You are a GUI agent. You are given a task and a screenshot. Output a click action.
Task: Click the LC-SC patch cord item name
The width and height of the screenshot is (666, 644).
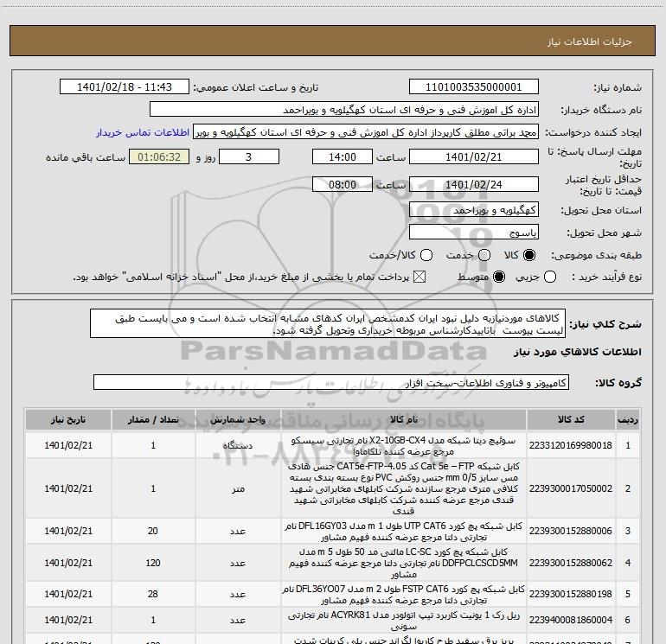404,563
